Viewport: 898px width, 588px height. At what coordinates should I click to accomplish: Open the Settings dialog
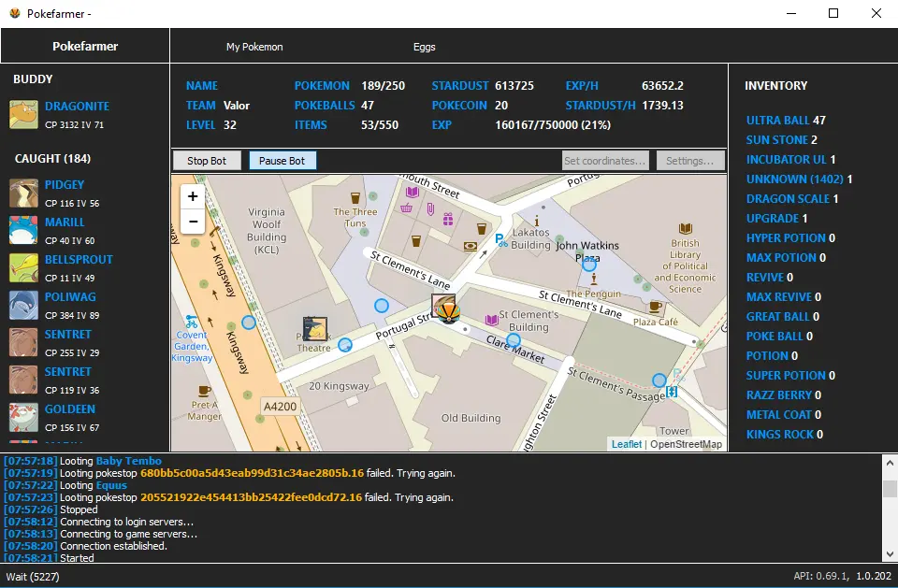click(x=690, y=161)
